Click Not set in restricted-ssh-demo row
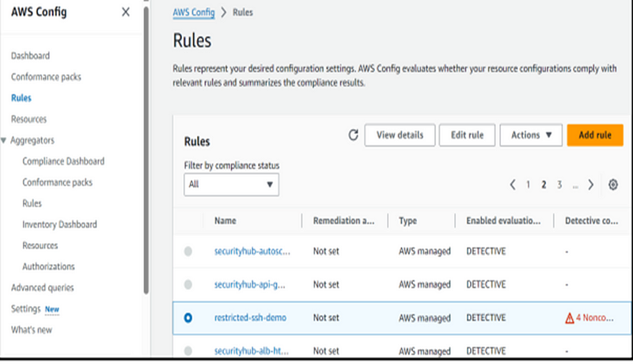Viewport: 633px width, 364px height. tap(326, 317)
